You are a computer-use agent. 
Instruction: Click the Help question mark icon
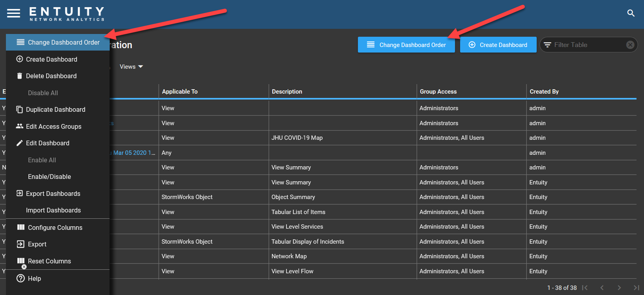coord(21,278)
